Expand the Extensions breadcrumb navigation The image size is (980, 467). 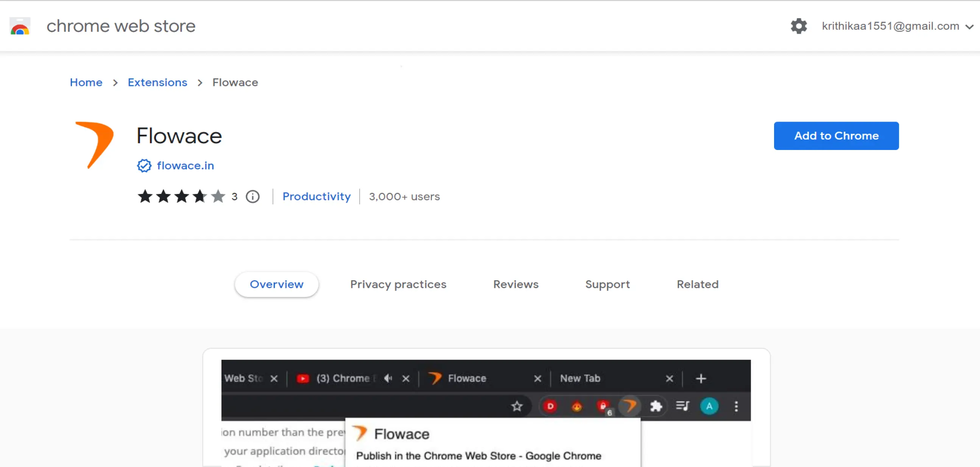pos(157,82)
